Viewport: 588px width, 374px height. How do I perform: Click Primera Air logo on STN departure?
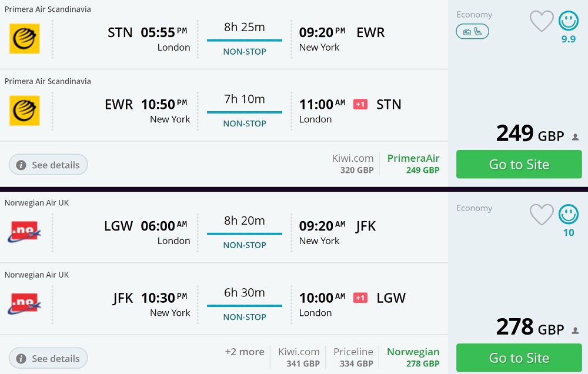[x=25, y=39]
